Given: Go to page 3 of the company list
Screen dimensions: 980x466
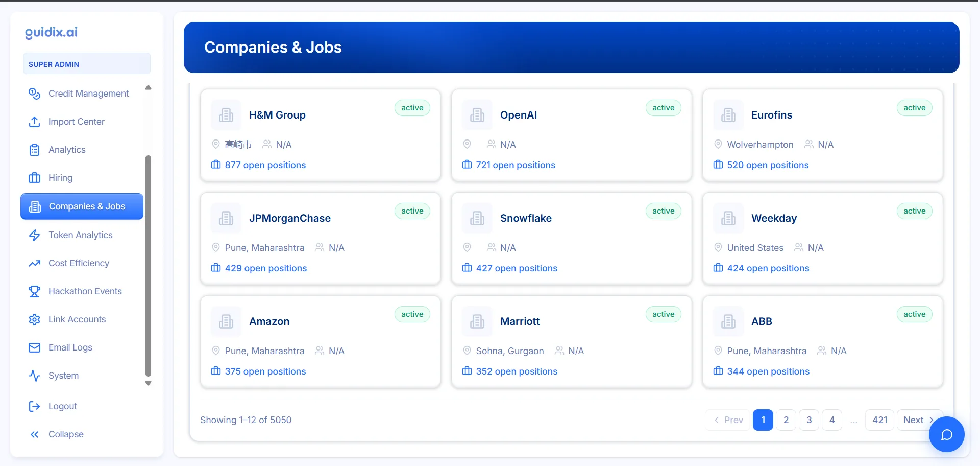Looking at the screenshot, I should click(809, 420).
